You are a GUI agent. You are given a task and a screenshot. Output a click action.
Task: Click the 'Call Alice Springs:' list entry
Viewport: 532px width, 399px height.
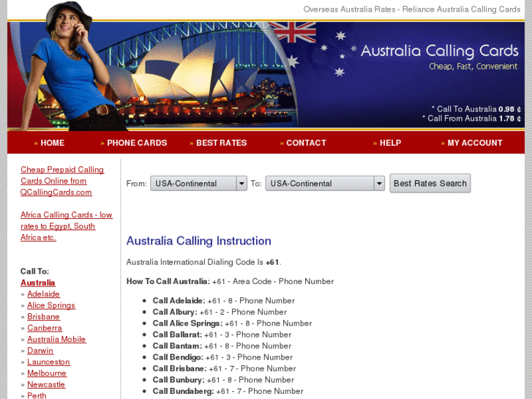(x=232, y=324)
